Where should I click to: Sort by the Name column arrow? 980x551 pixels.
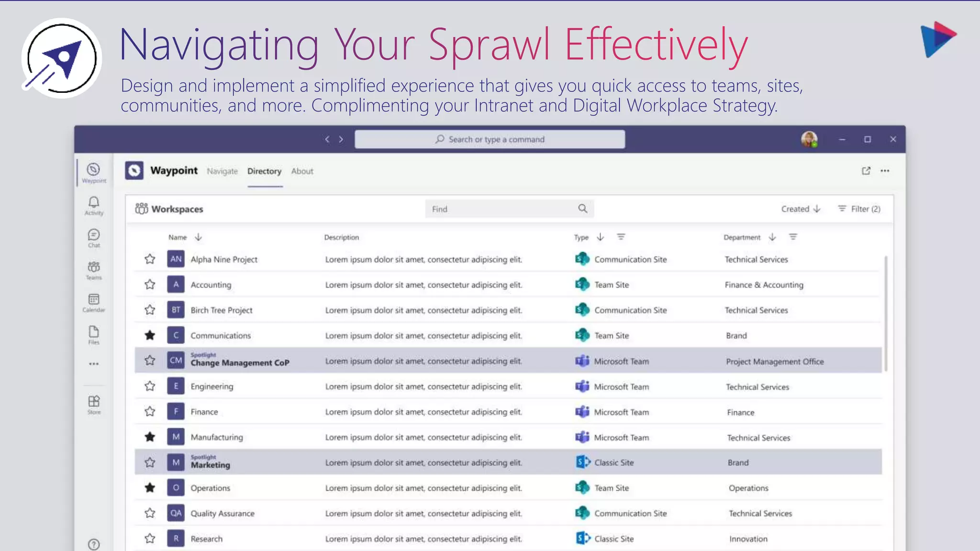click(198, 237)
